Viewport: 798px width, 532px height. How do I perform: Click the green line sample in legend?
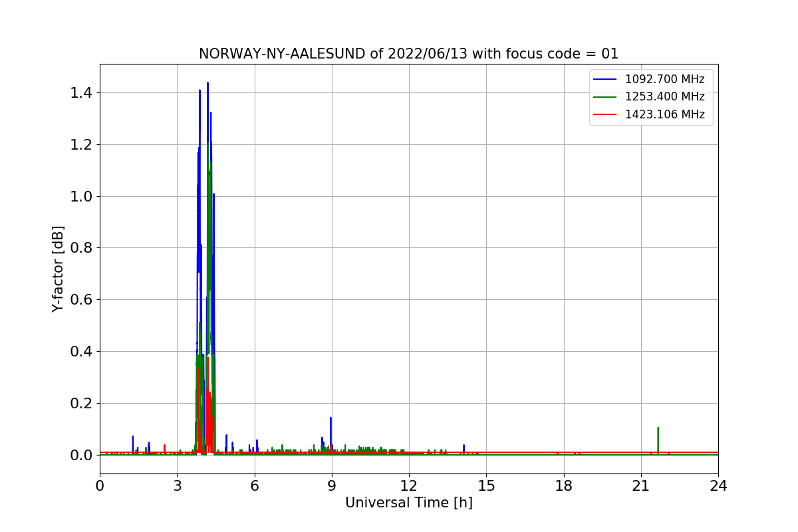[x=606, y=97]
